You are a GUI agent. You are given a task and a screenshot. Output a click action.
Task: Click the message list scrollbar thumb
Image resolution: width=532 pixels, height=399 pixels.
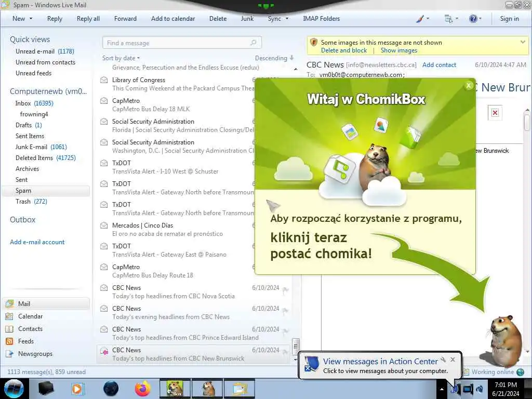296,346
